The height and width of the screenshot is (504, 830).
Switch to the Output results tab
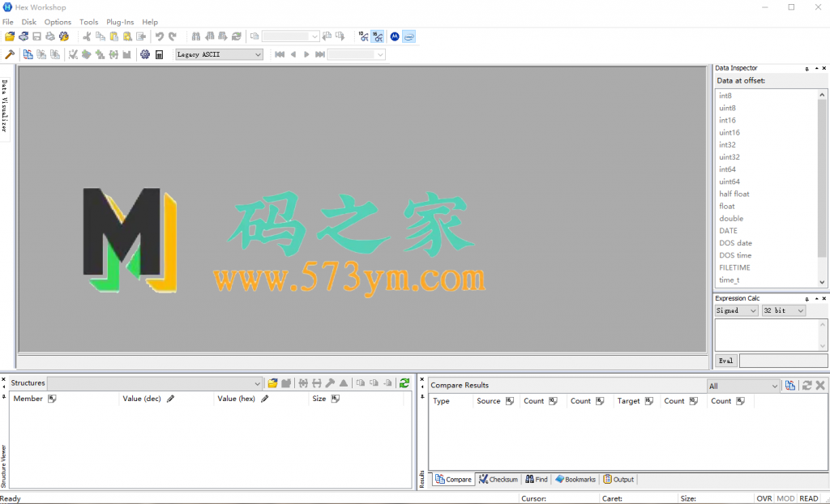(618, 479)
